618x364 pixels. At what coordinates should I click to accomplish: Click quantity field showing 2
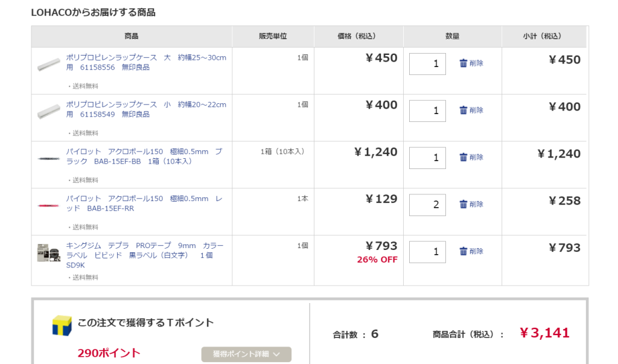(427, 205)
